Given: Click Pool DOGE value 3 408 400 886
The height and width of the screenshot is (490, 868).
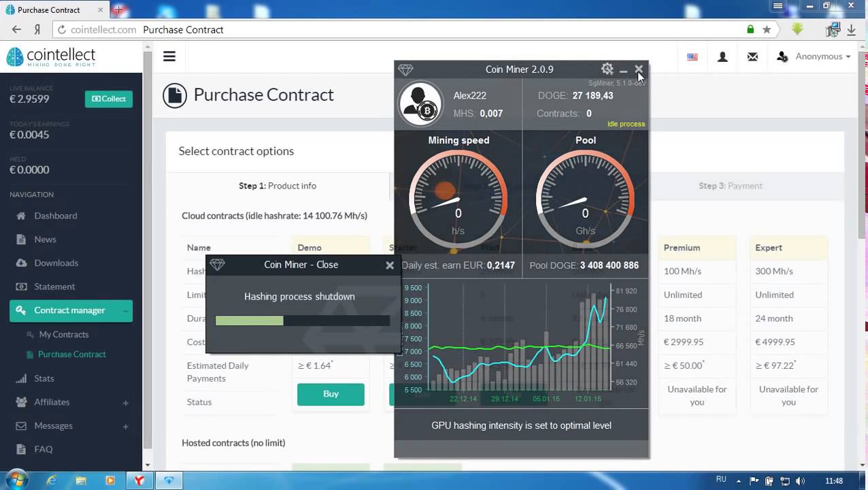Looking at the screenshot, I should (x=609, y=265).
